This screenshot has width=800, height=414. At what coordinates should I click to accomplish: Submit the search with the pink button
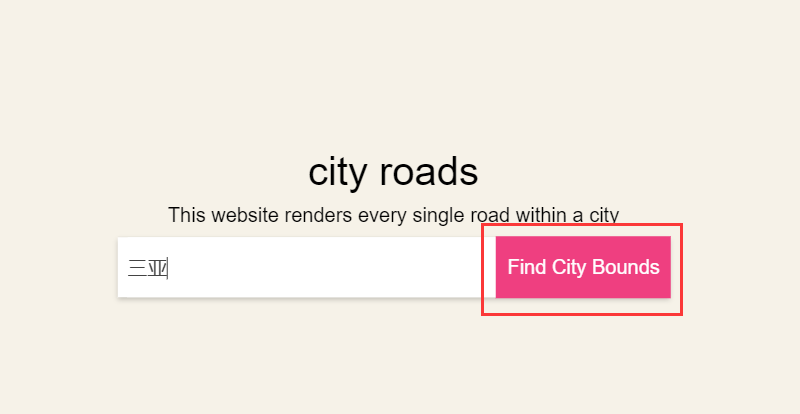click(x=583, y=267)
